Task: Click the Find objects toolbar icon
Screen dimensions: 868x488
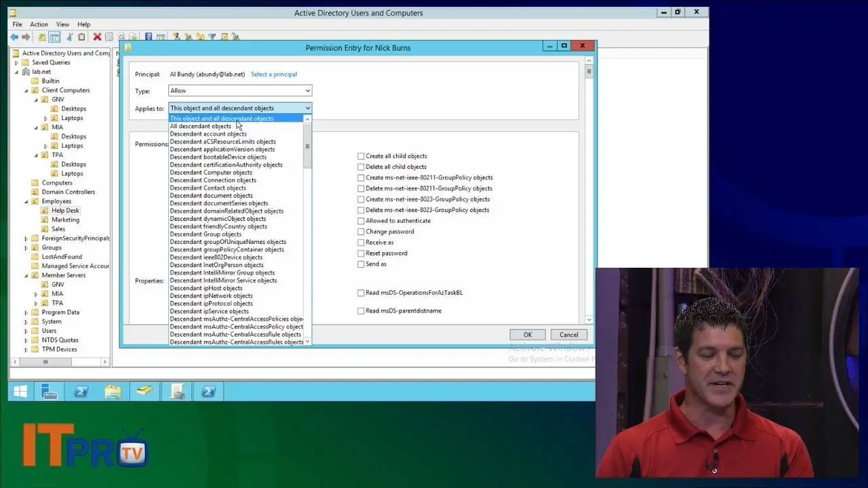Action: pos(224,37)
